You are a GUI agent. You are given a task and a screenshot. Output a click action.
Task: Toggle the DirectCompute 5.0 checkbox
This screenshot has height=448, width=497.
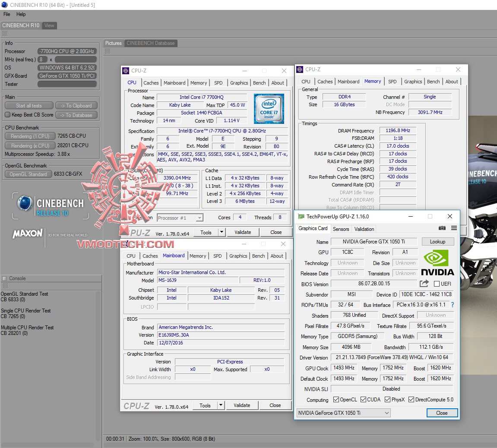[x=411, y=400]
